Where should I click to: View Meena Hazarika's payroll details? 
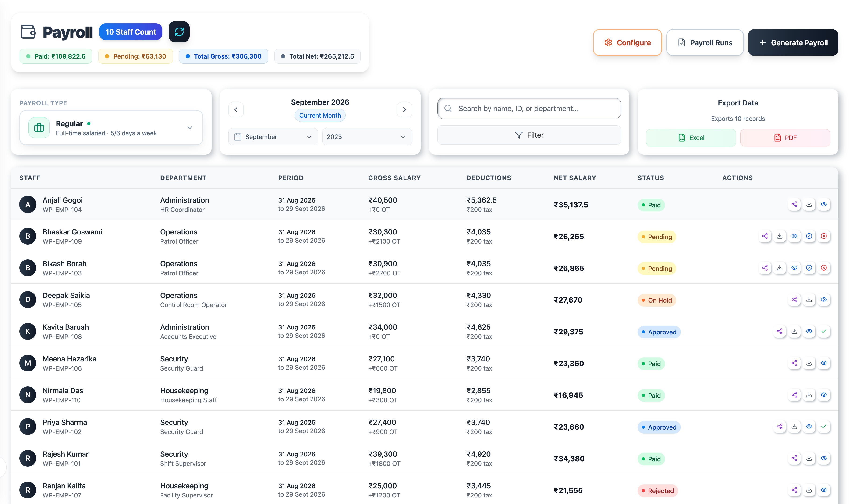coord(824,363)
